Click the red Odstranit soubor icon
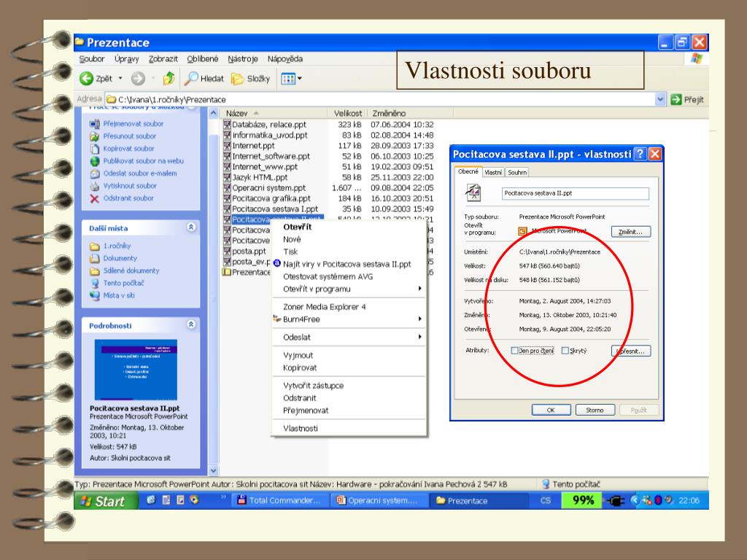Image resolution: width=747 pixels, height=560 pixels. tap(94, 198)
